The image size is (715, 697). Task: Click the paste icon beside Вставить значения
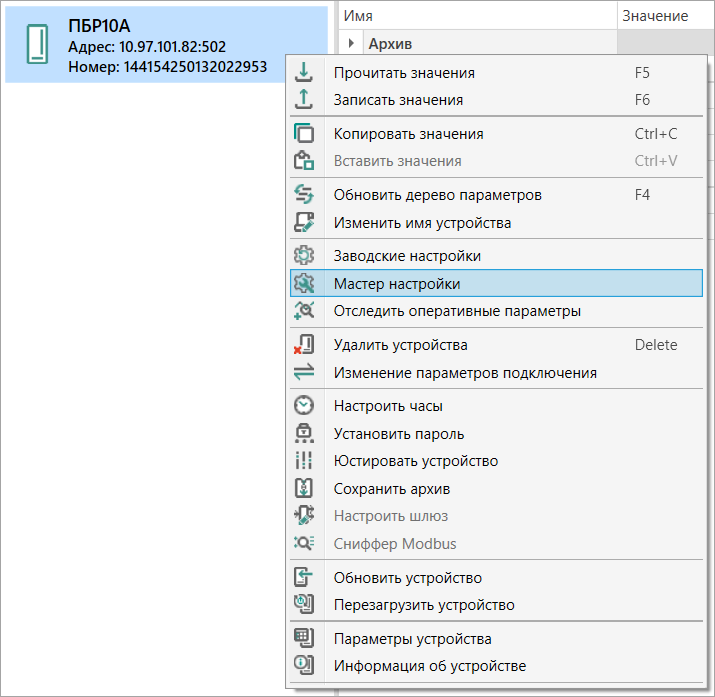coord(304,160)
